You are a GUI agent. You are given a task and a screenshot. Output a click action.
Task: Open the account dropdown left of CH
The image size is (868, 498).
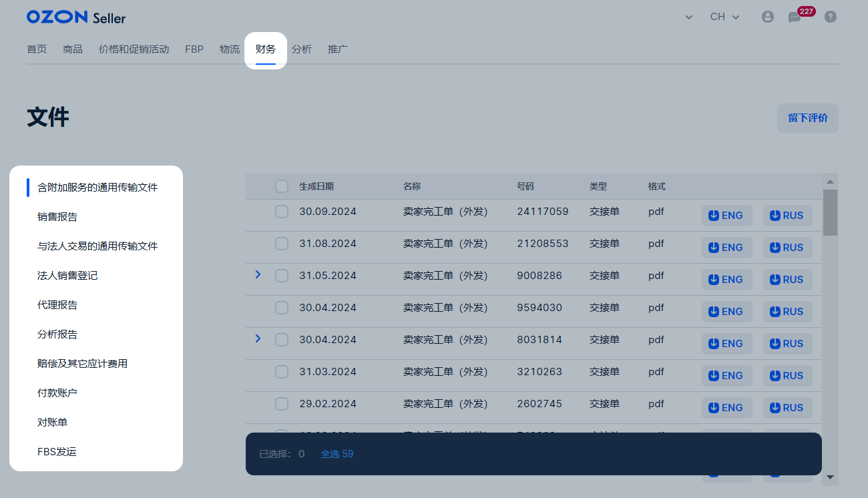689,17
